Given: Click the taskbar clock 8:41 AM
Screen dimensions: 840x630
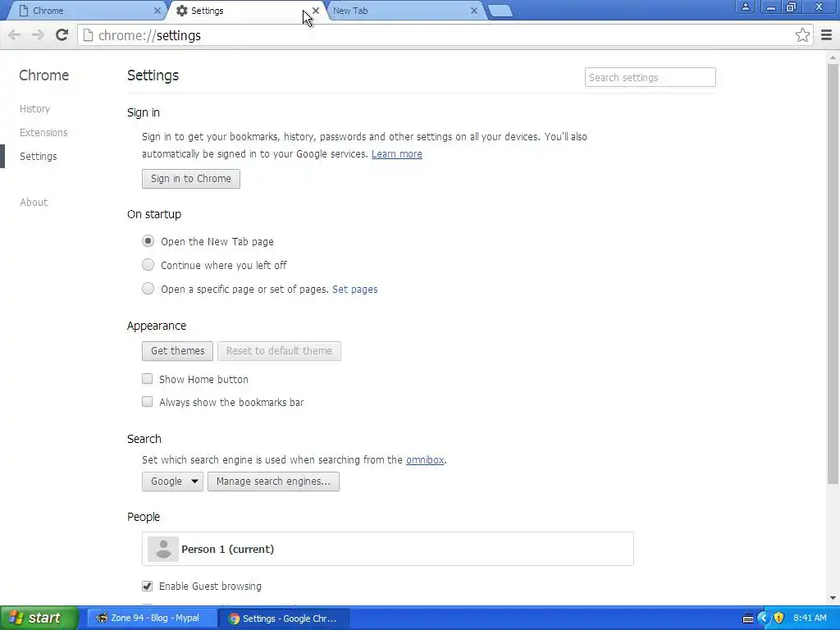Looking at the screenshot, I should point(810,618).
